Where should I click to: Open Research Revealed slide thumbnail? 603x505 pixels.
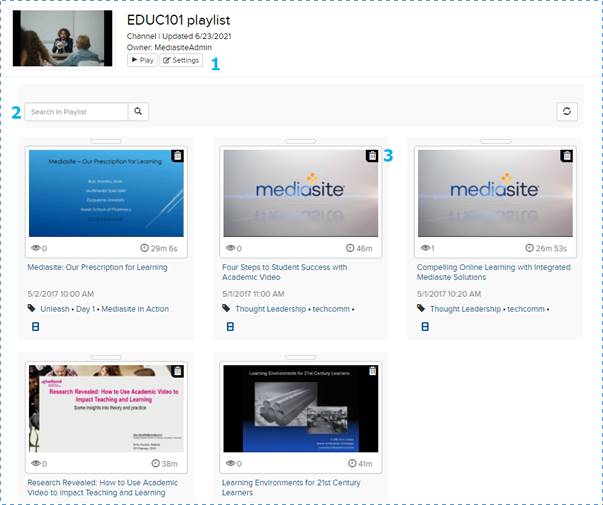[106, 408]
